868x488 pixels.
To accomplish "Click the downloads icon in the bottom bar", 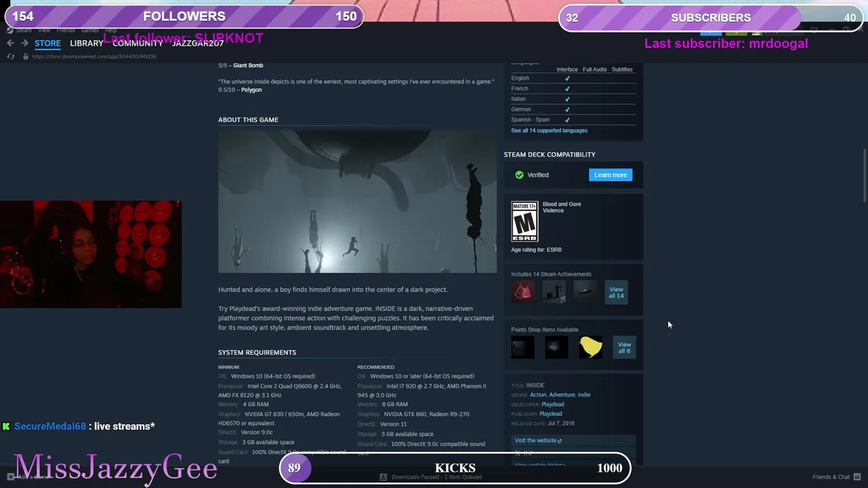I will (x=383, y=477).
